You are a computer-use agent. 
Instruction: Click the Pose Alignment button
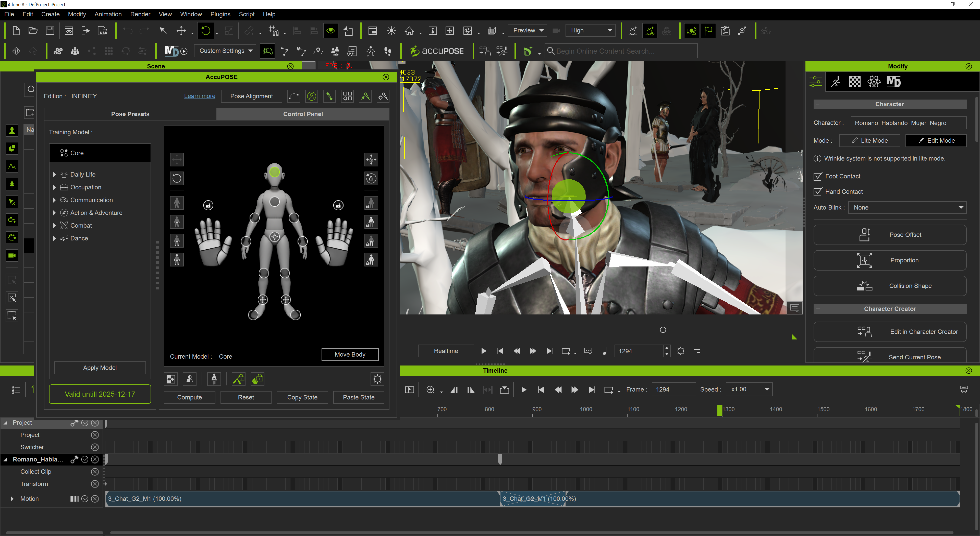coord(251,96)
